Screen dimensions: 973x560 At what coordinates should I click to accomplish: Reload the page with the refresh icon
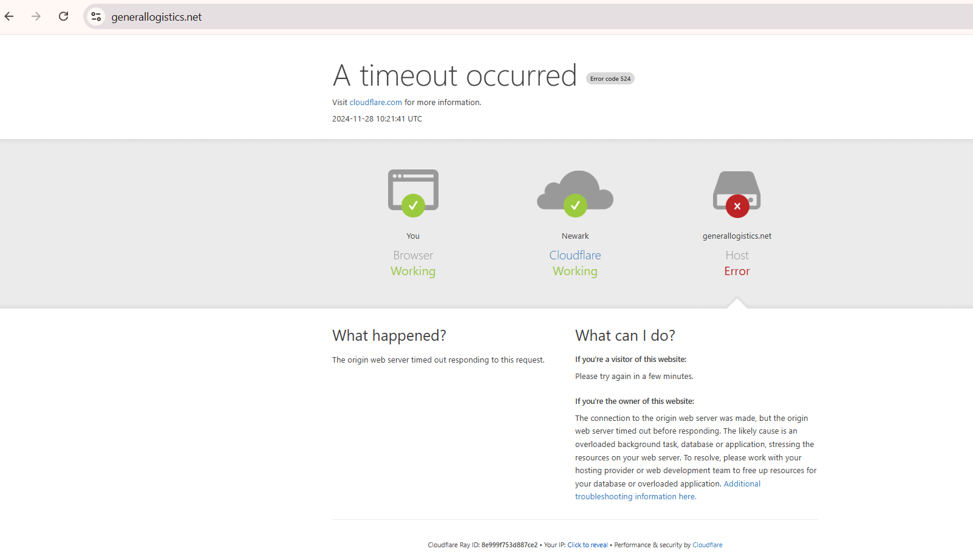coord(63,16)
